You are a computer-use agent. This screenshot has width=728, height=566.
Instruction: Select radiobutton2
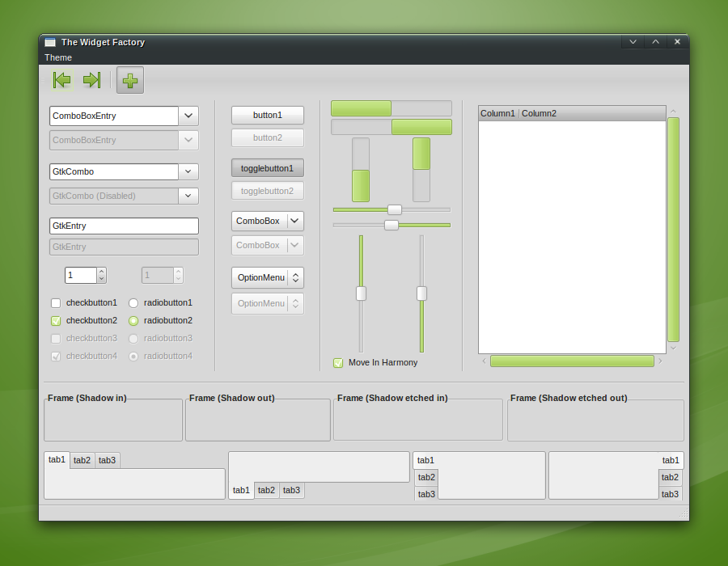point(133,320)
